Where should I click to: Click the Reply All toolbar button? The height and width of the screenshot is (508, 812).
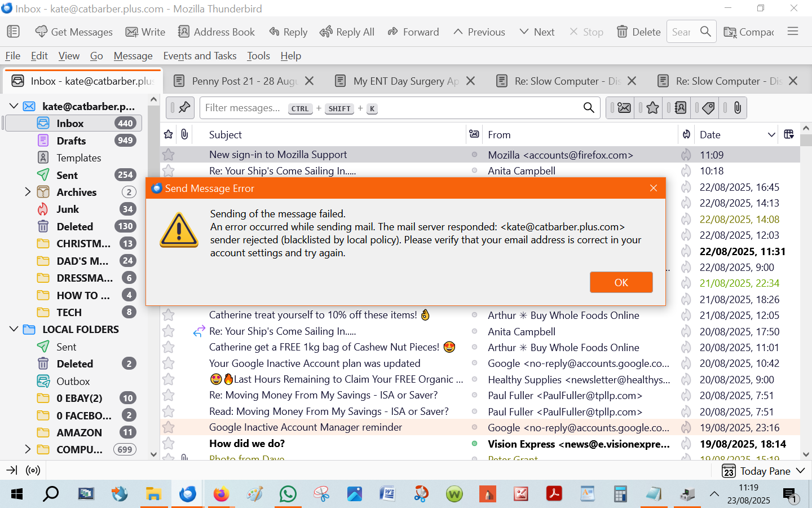point(347,32)
